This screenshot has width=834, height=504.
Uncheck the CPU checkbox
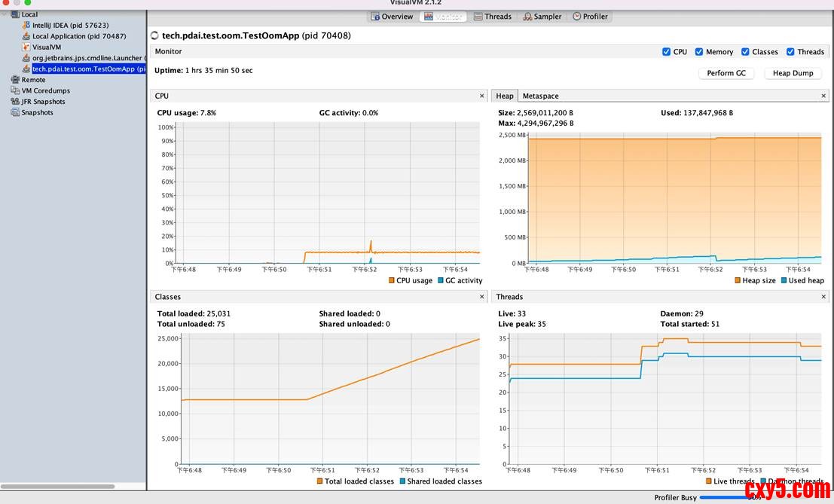point(666,52)
